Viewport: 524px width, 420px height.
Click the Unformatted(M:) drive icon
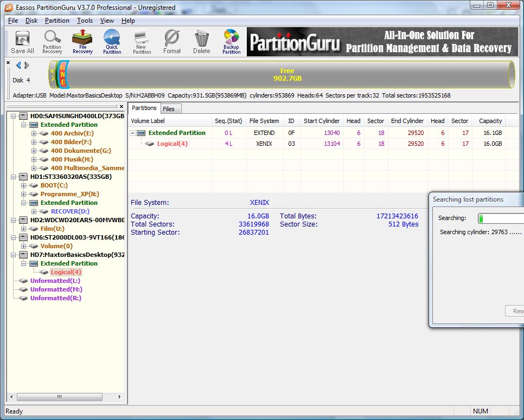23,289
